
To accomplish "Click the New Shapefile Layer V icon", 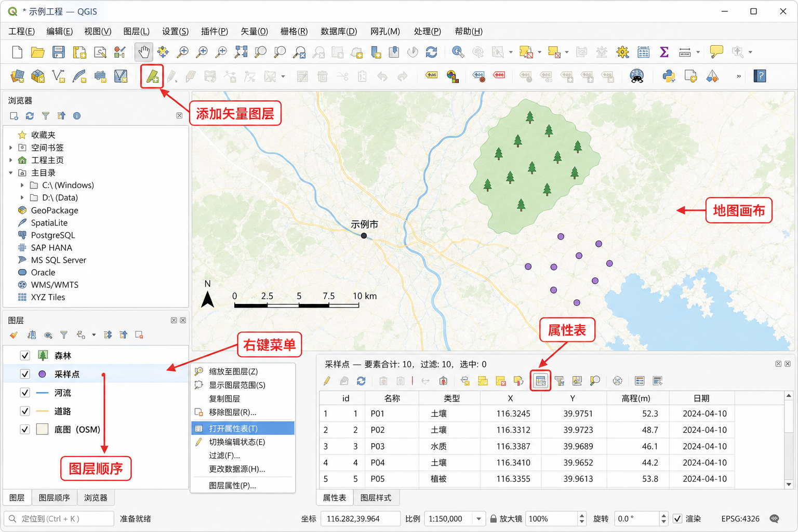I will (59, 76).
